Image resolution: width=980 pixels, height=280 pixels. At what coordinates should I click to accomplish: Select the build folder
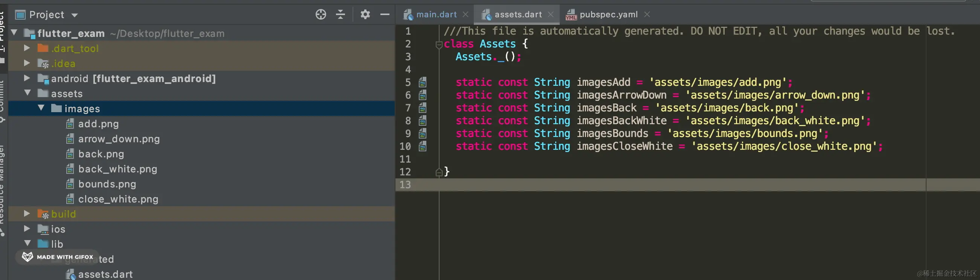click(x=64, y=214)
